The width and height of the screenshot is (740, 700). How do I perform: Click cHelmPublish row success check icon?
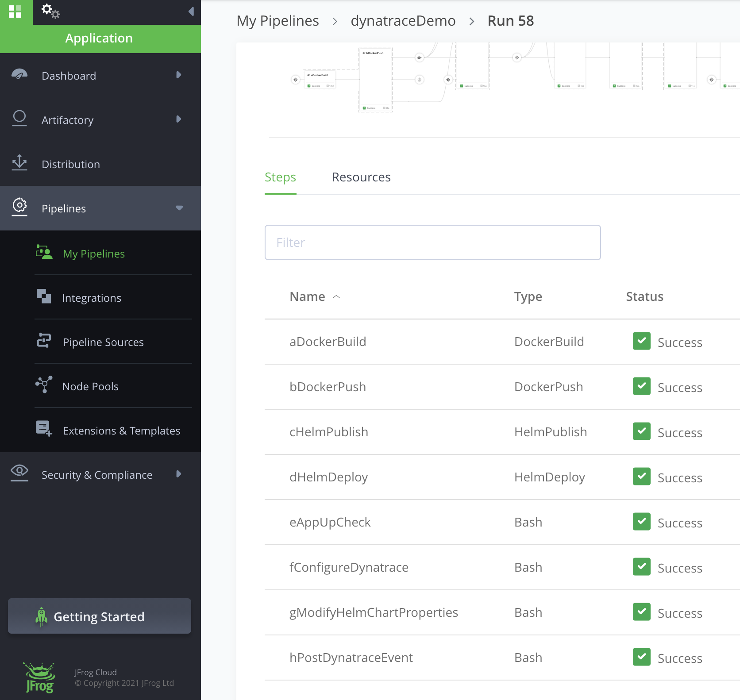[x=642, y=431]
